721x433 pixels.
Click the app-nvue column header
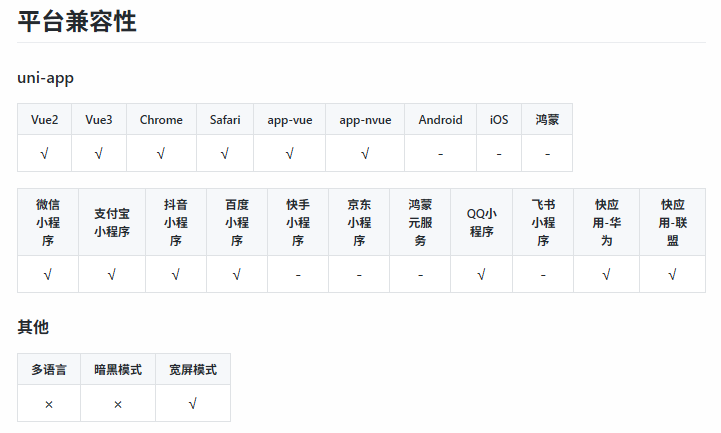365,120
